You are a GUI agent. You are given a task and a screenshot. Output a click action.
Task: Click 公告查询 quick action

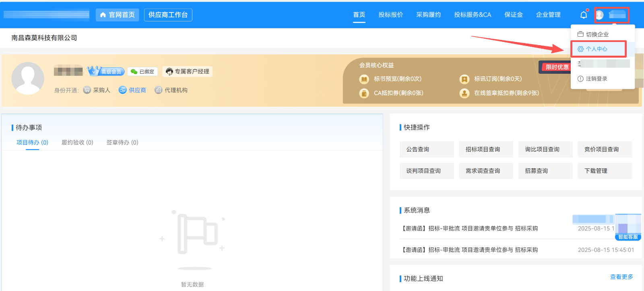427,149
